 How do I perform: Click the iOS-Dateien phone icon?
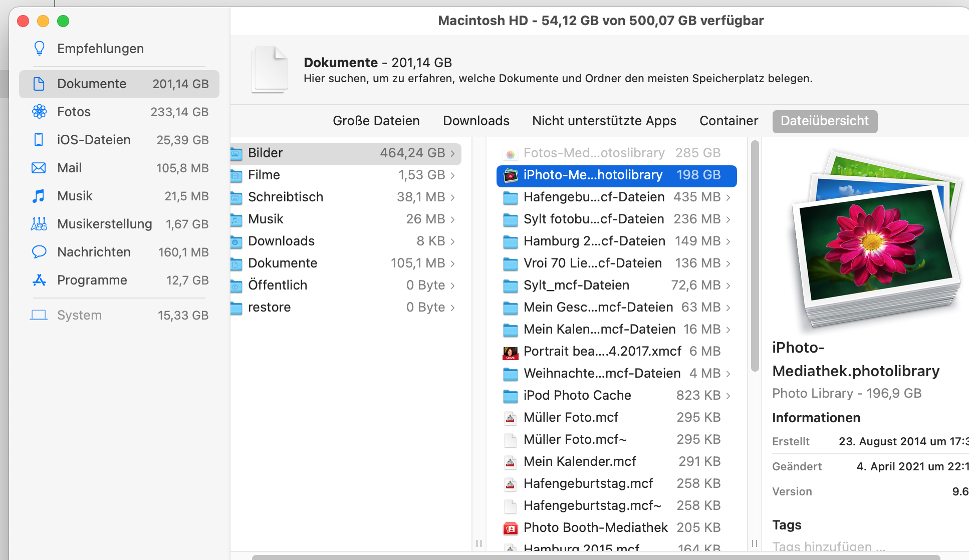(x=39, y=140)
